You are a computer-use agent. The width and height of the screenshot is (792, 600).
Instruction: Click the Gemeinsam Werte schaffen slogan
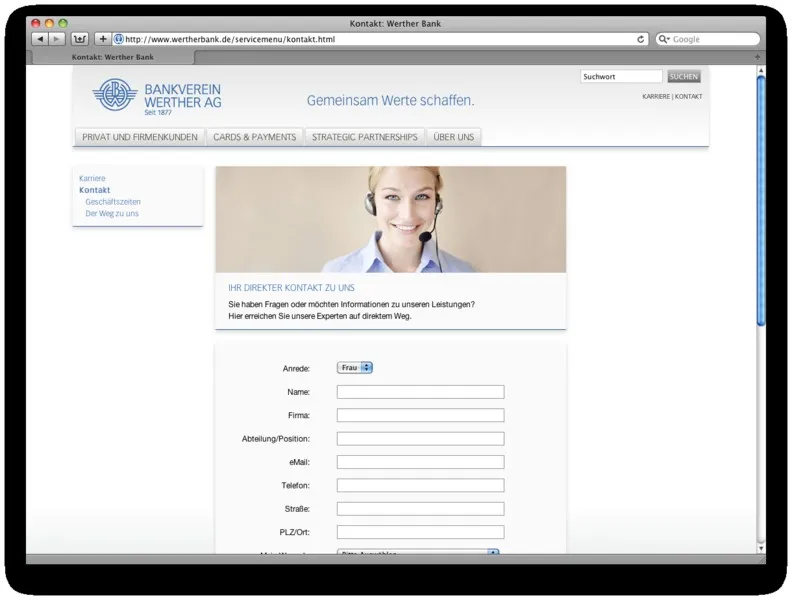[x=390, y=101]
